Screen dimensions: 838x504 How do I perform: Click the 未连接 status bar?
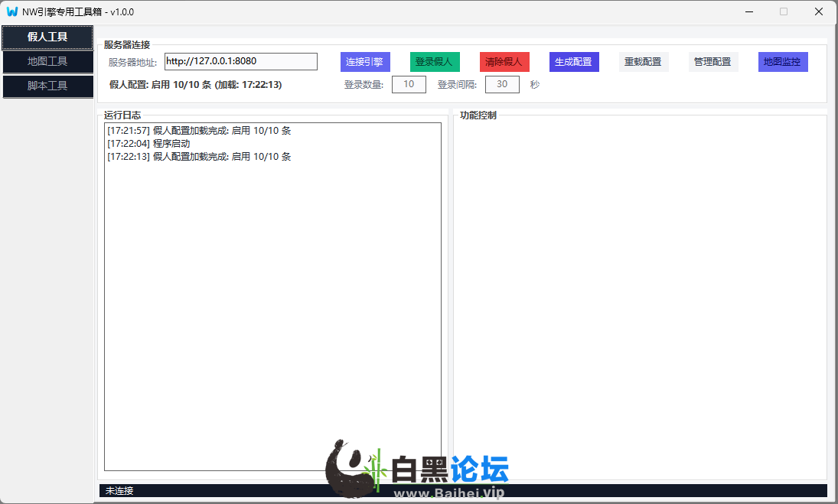tap(462, 490)
